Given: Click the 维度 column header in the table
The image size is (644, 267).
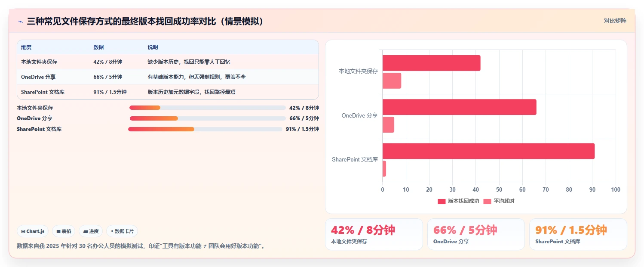Looking at the screenshot, I should [x=26, y=47].
